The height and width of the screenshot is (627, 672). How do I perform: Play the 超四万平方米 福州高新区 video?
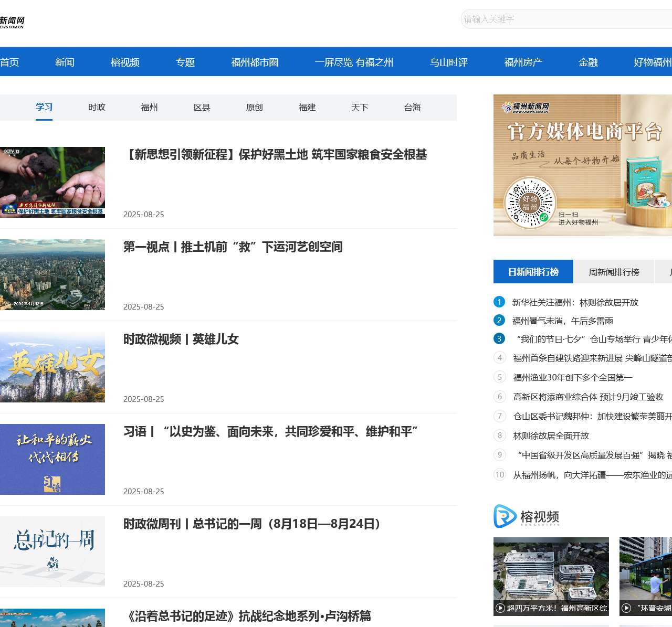tap(551, 576)
